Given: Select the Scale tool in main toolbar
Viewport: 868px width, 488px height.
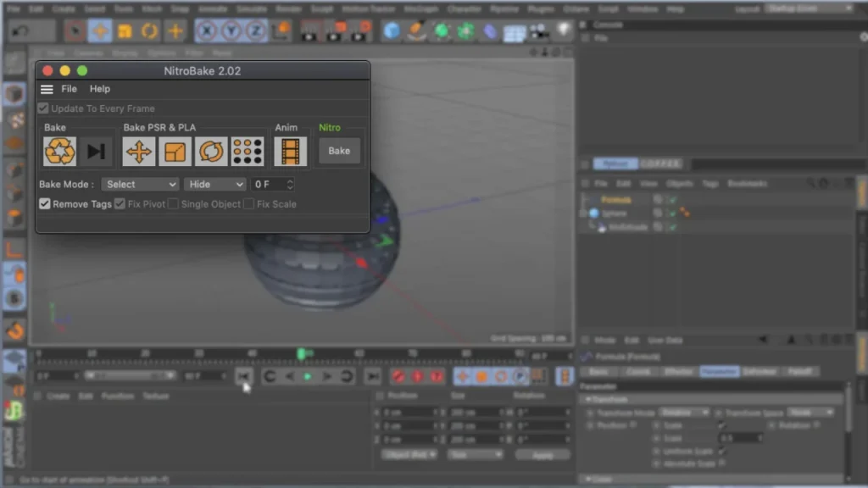Looking at the screenshot, I should [x=125, y=30].
